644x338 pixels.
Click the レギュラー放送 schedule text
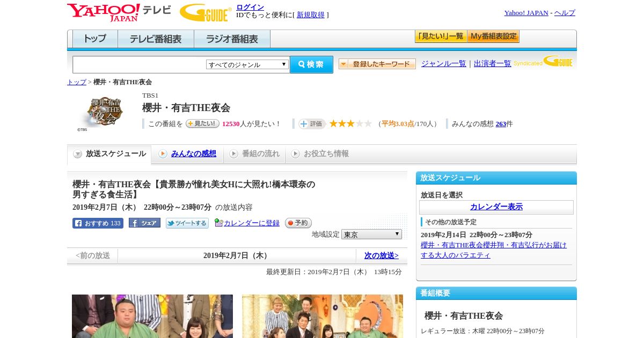click(482, 331)
